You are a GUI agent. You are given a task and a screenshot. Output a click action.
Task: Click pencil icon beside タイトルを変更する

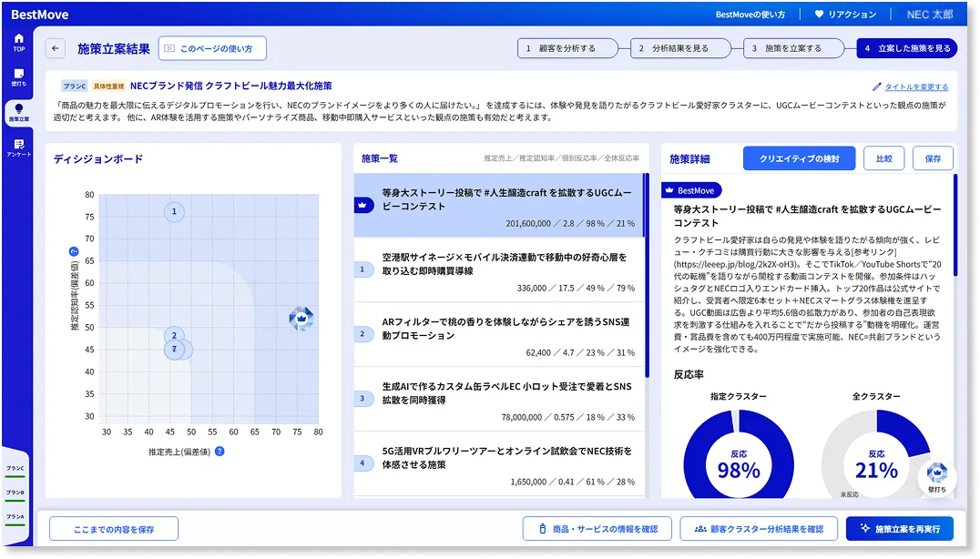tap(877, 86)
